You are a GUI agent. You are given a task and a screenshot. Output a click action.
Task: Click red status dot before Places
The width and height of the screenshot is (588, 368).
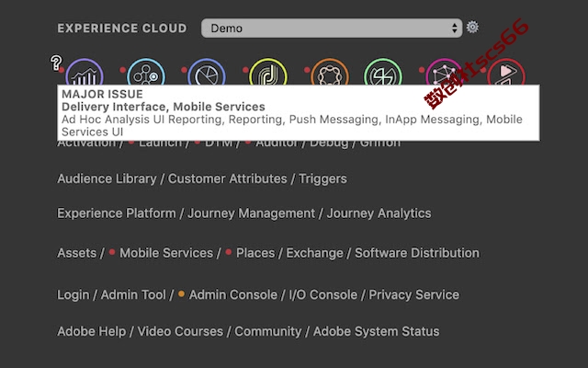(x=229, y=252)
